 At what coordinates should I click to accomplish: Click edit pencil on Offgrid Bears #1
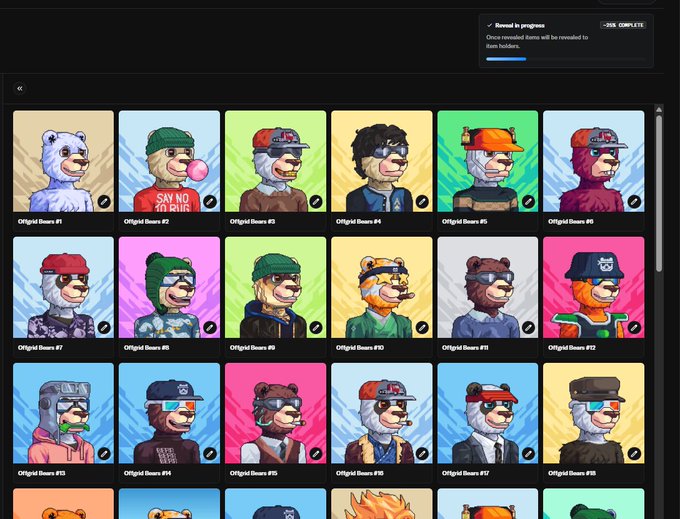click(x=104, y=201)
